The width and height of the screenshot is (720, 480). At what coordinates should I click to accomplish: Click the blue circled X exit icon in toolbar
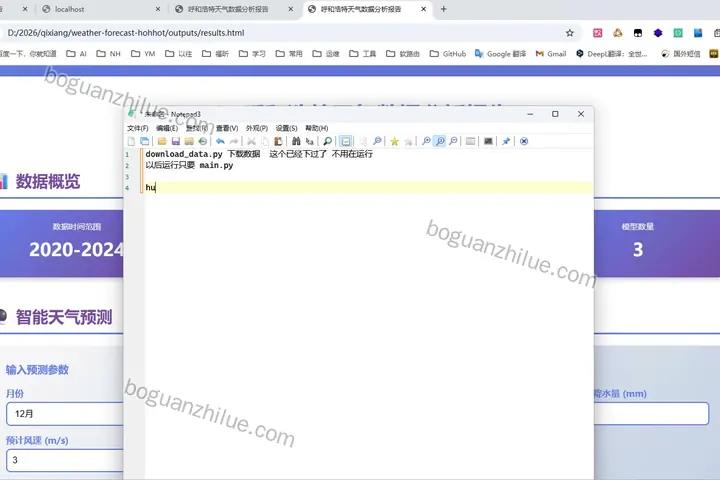click(524, 141)
